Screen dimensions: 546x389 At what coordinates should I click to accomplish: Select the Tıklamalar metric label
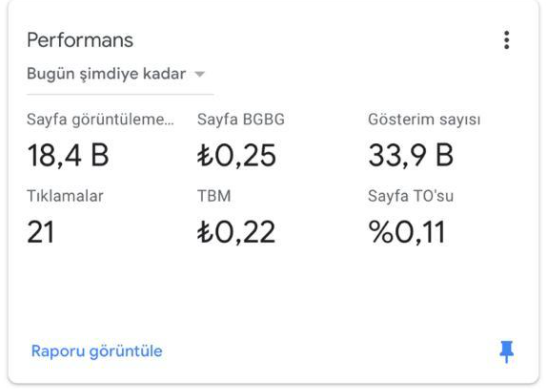tap(65, 196)
